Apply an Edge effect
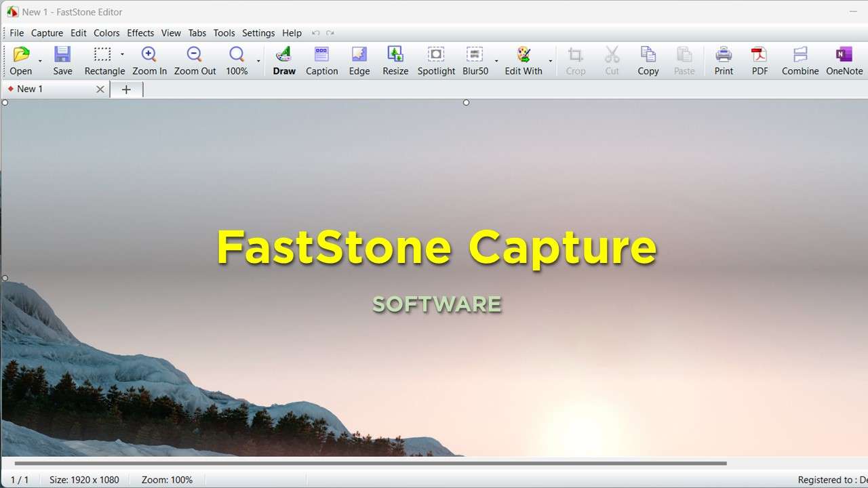Viewport: 868px width, 488px height. (359, 60)
